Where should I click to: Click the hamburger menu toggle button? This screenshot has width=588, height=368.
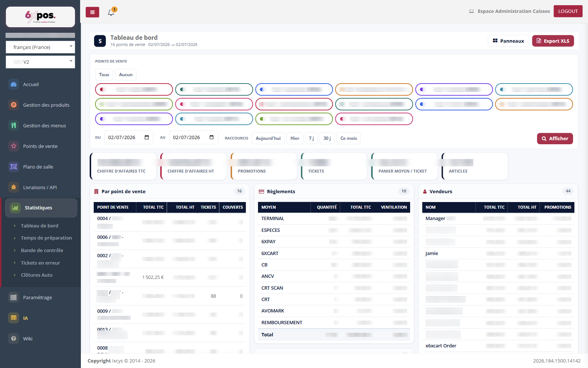(x=92, y=12)
